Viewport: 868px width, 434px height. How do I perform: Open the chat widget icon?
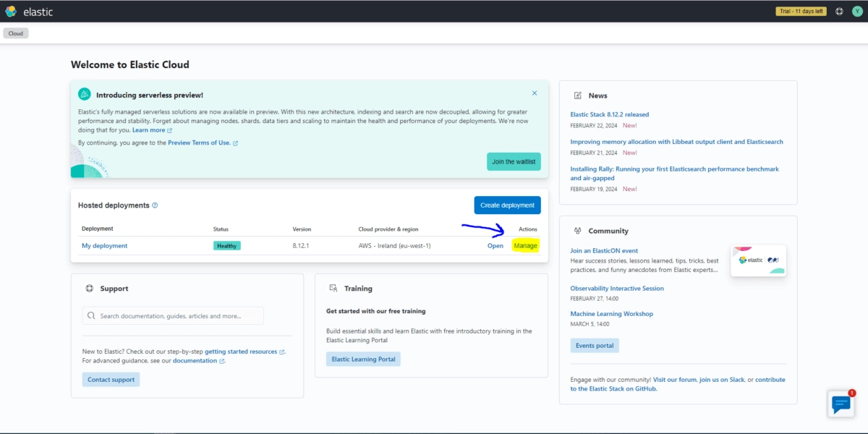pos(841,404)
